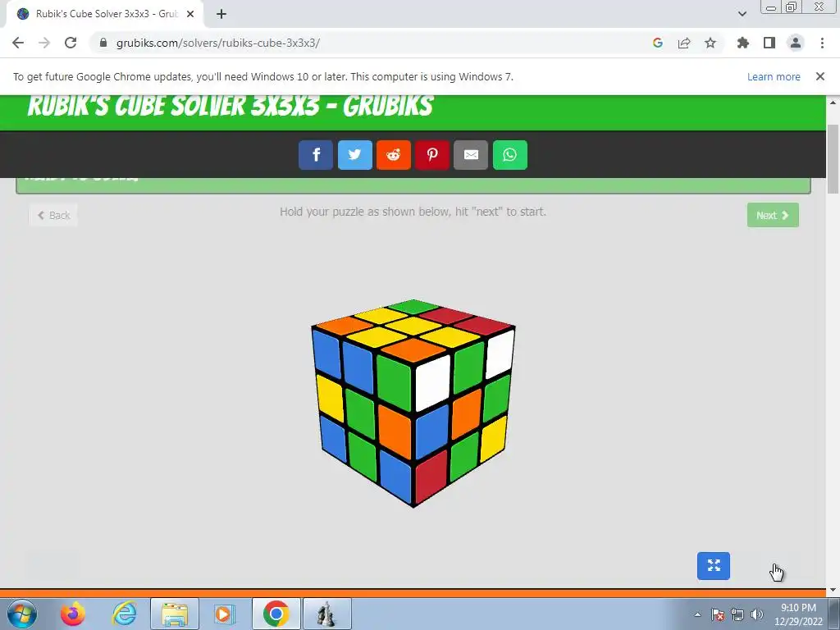Open the Google icon in the address bar
Screen dimensions: 840x630
pyautogui.click(x=658, y=43)
